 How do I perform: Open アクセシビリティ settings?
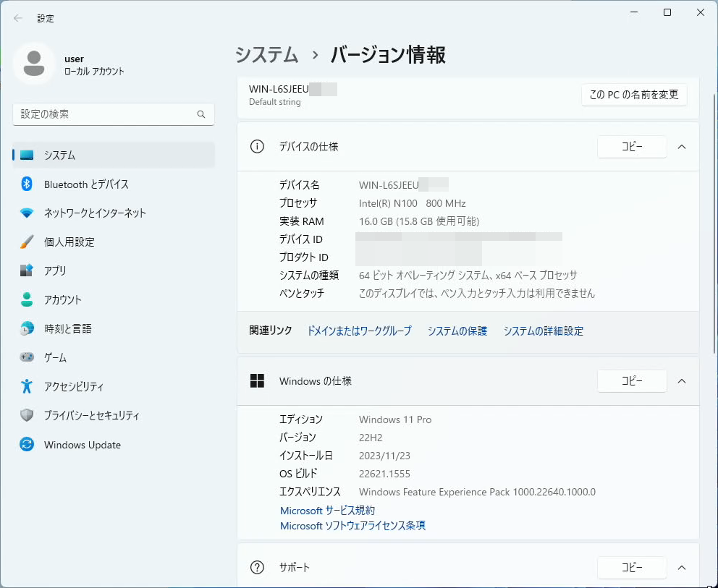[114, 386]
